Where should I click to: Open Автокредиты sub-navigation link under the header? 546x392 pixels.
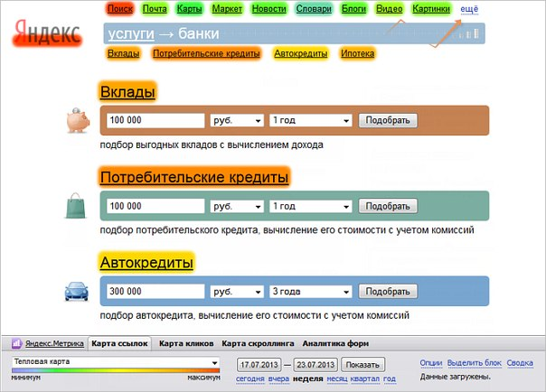(300, 53)
